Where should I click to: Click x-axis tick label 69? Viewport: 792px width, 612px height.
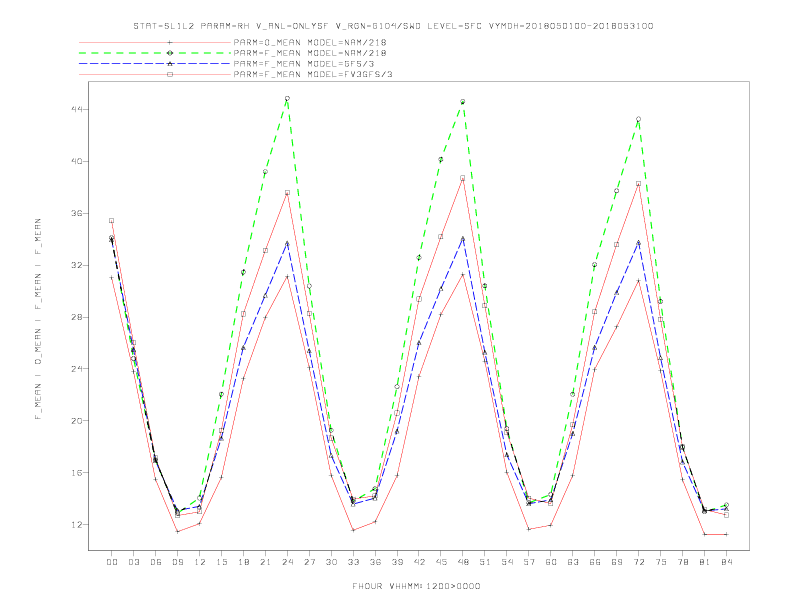click(617, 562)
